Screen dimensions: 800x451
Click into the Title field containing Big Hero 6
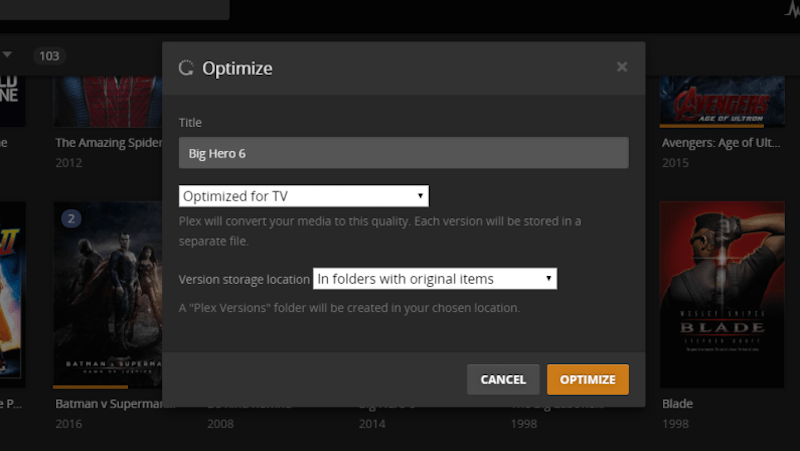coord(403,153)
